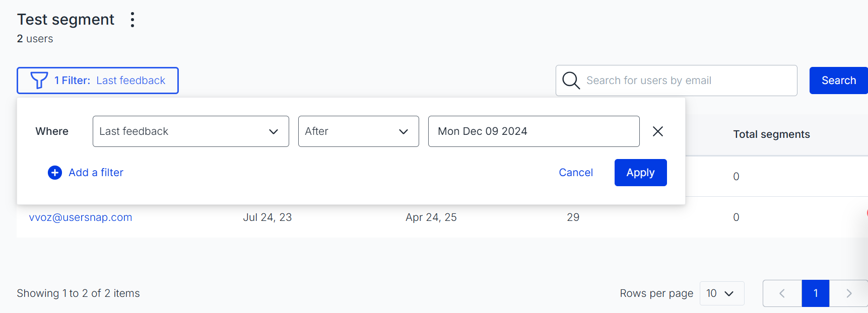
Task: Go to next page arrow
Action: point(848,293)
